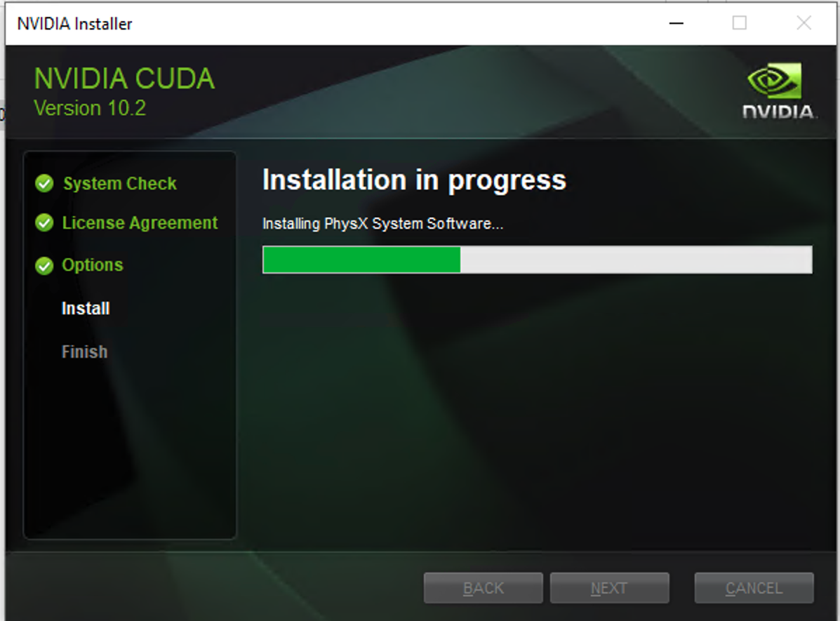Click the green filled progress bar portion

361,260
